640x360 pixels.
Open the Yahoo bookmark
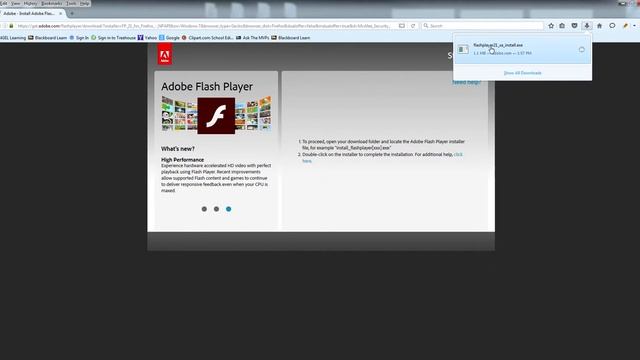coord(147,38)
